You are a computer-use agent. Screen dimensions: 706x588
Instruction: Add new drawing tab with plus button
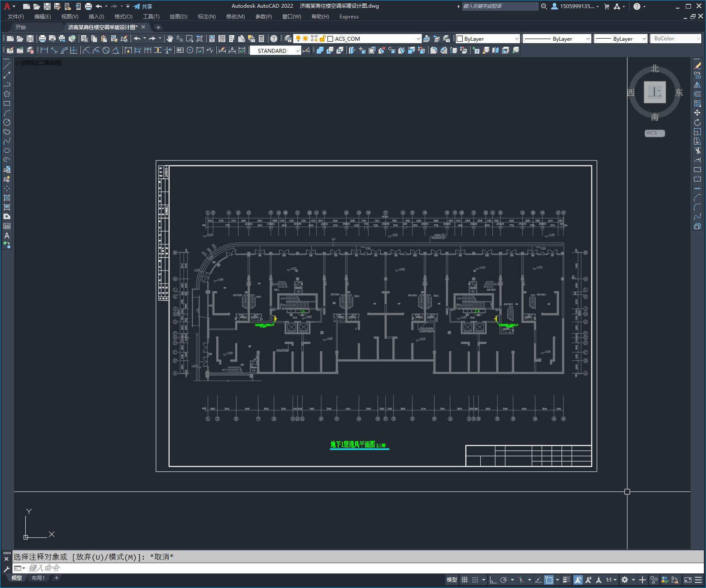point(158,27)
